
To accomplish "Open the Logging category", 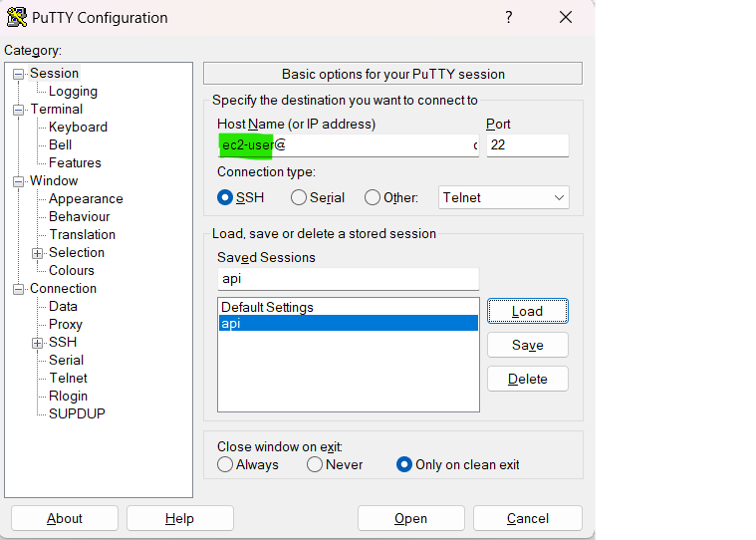I will [73, 91].
